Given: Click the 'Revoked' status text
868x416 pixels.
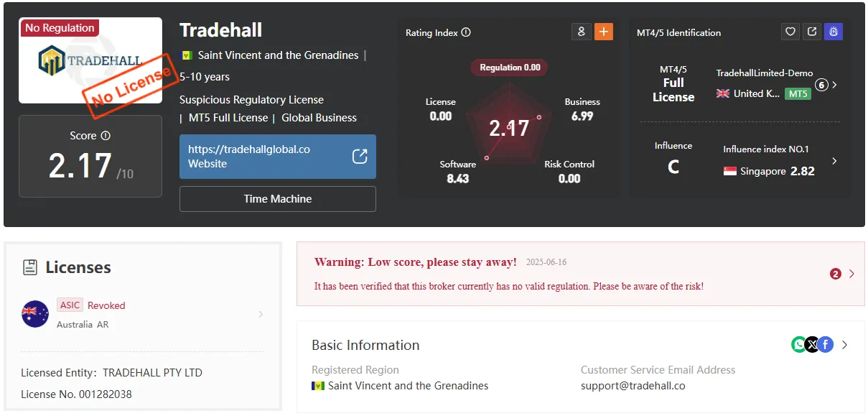Looking at the screenshot, I should pyautogui.click(x=106, y=305).
